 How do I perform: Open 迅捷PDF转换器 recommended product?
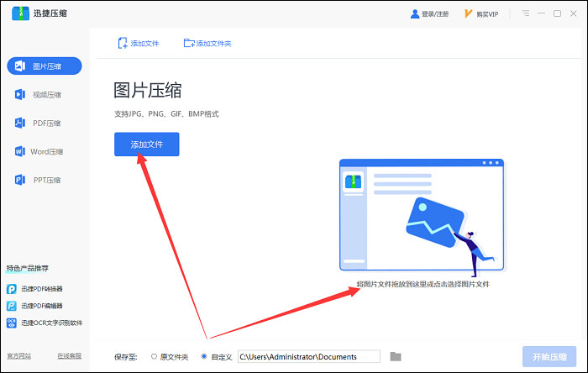(x=34, y=289)
